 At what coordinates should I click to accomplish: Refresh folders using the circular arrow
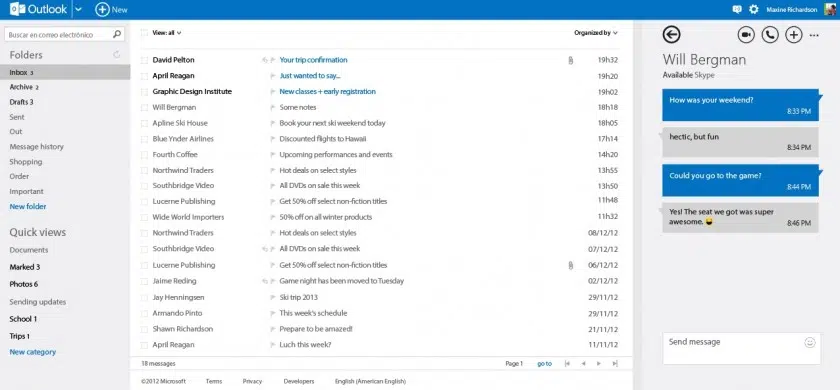116,55
